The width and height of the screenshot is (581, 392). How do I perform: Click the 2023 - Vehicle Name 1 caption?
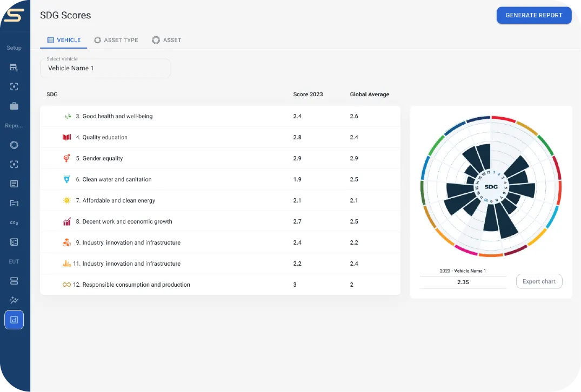point(463,271)
